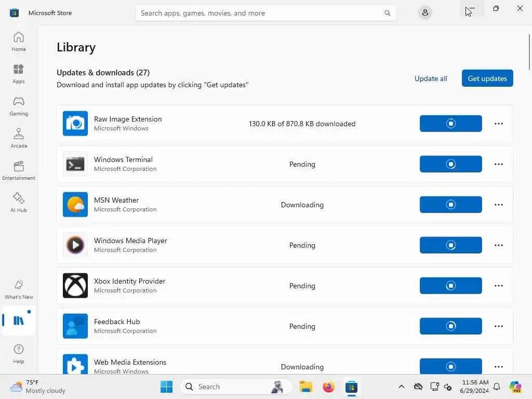Open the notification bell in taskbar
Image resolution: width=532 pixels, height=399 pixels.
point(497,387)
